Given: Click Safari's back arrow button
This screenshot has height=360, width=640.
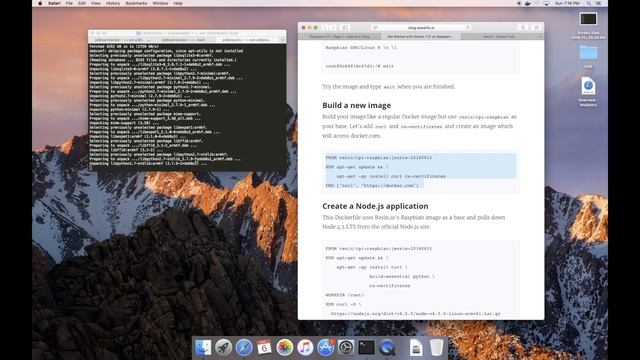Looking at the screenshot, I should [x=325, y=28].
